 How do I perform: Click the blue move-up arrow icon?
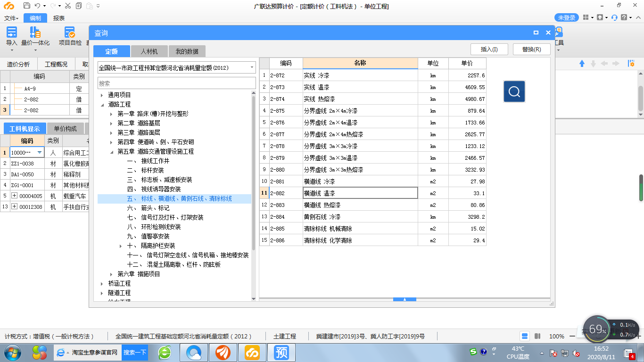(x=582, y=64)
